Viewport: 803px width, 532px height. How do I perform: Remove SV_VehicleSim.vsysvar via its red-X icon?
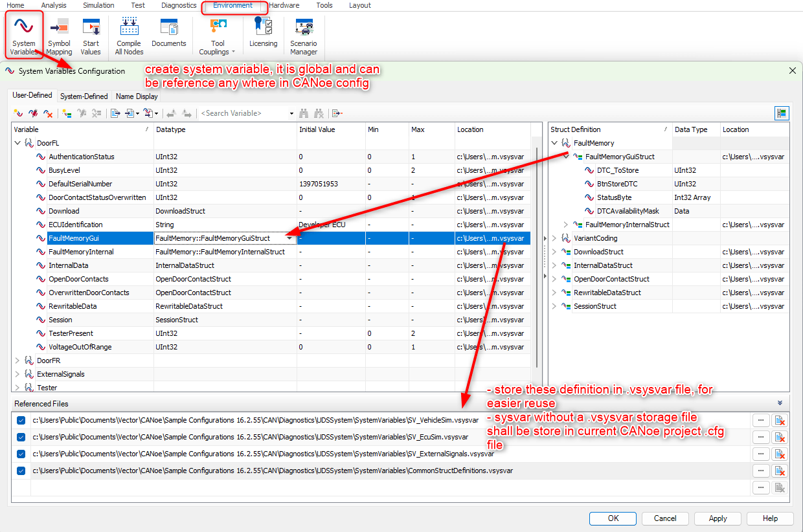coord(778,420)
